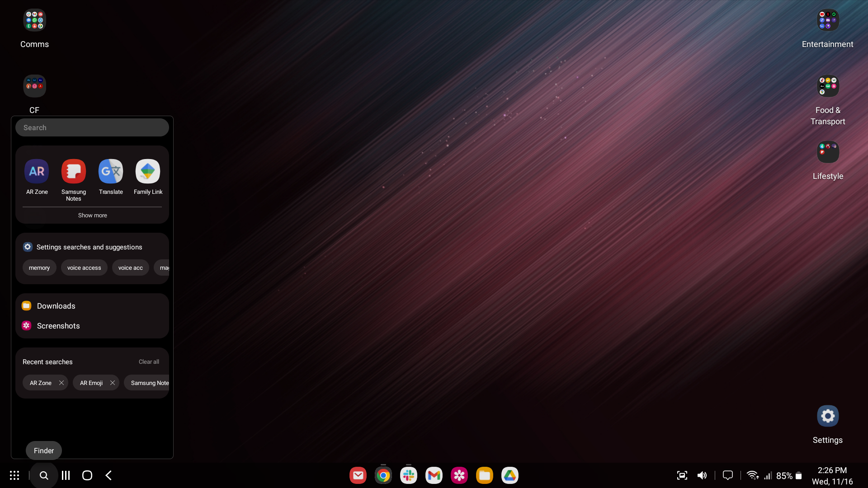Open Google Translate app
Screen dimensions: 868x488
111,171
